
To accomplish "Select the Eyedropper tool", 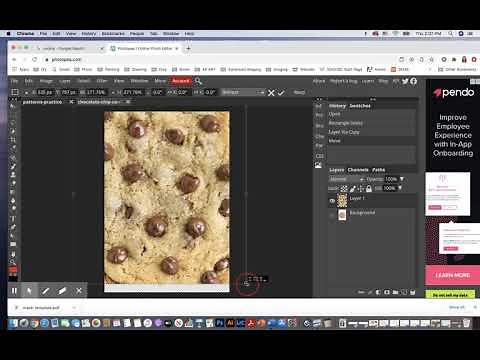I will [13, 148].
